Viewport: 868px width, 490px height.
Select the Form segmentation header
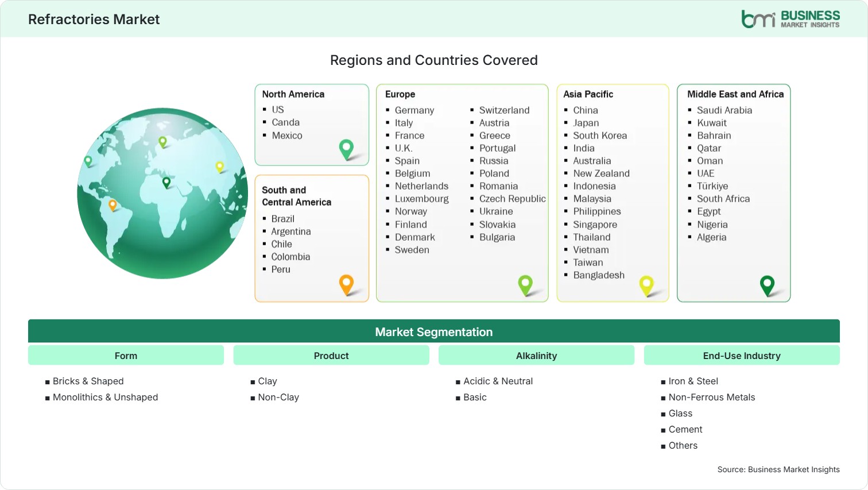(126, 356)
